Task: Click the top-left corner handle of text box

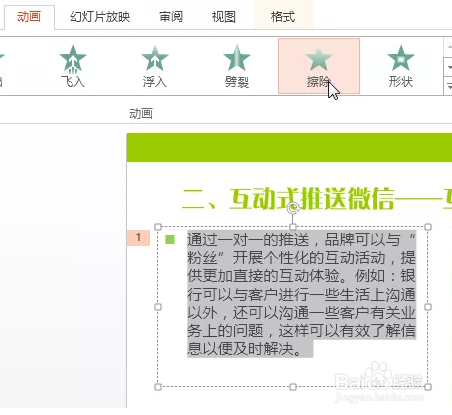Action: pos(158,227)
